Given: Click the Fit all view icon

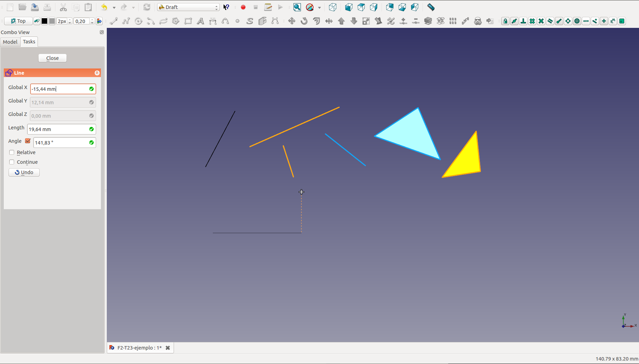Looking at the screenshot, I should 297,7.
